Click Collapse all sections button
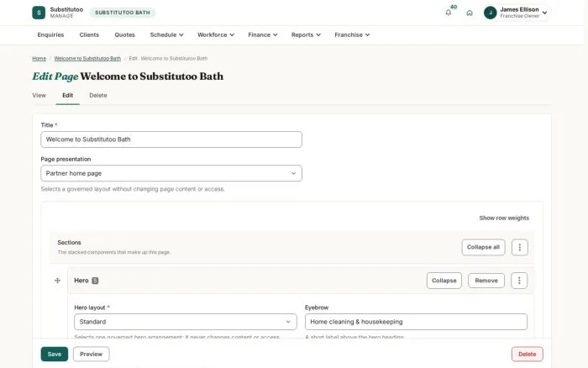The height and width of the screenshot is (368, 588). click(483, 247)
